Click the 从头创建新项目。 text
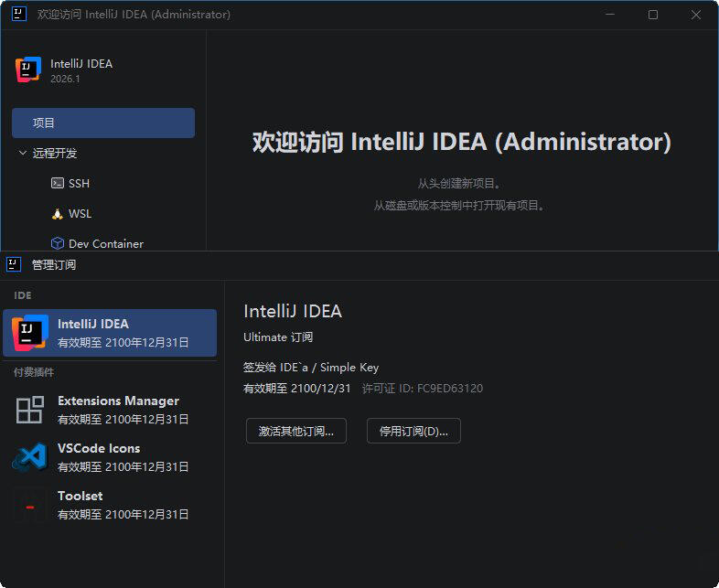 coord(458,183)
